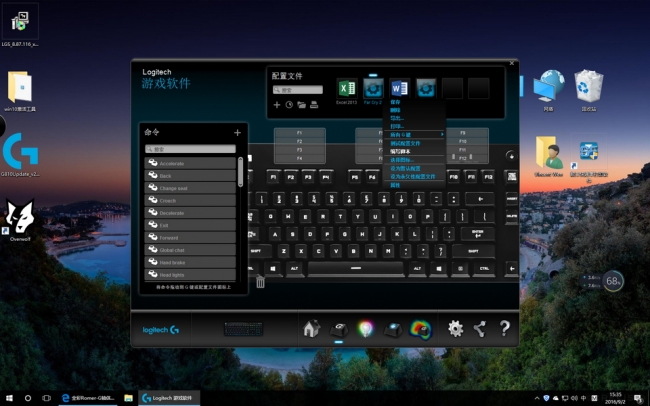Open the G-key customization icon

(339, 329)
